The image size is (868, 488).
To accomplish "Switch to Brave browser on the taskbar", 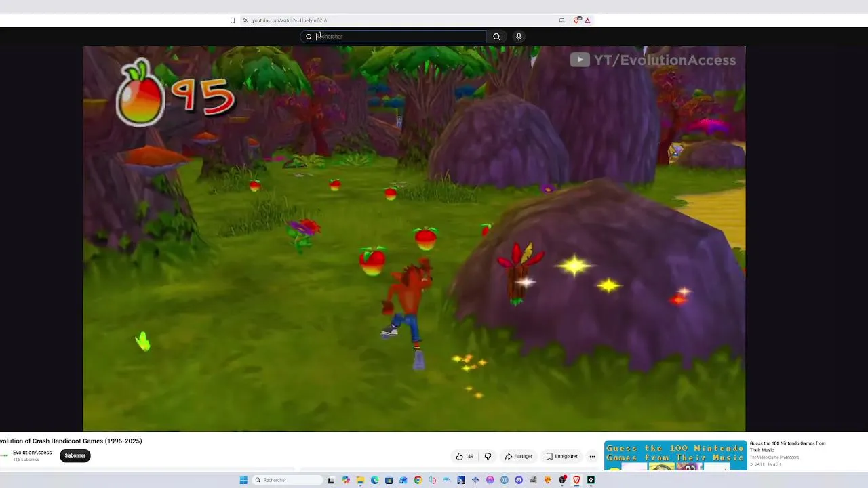I will [576, 480].
